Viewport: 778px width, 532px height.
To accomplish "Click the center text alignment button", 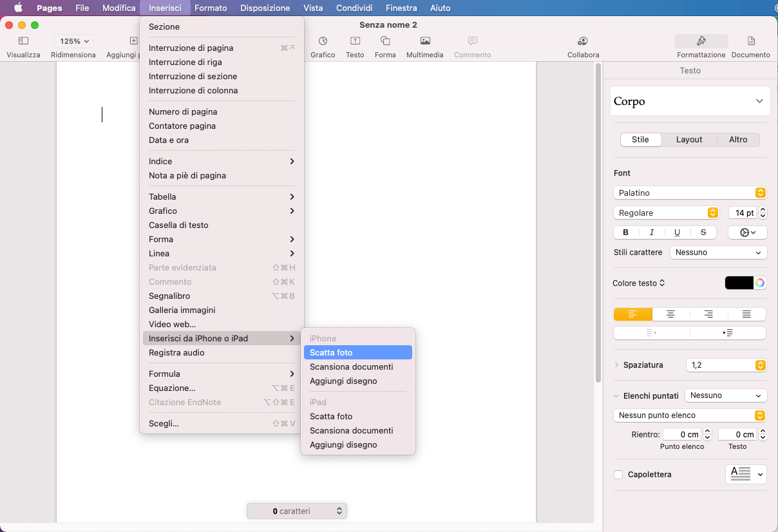I will click(x=670, y=314).
